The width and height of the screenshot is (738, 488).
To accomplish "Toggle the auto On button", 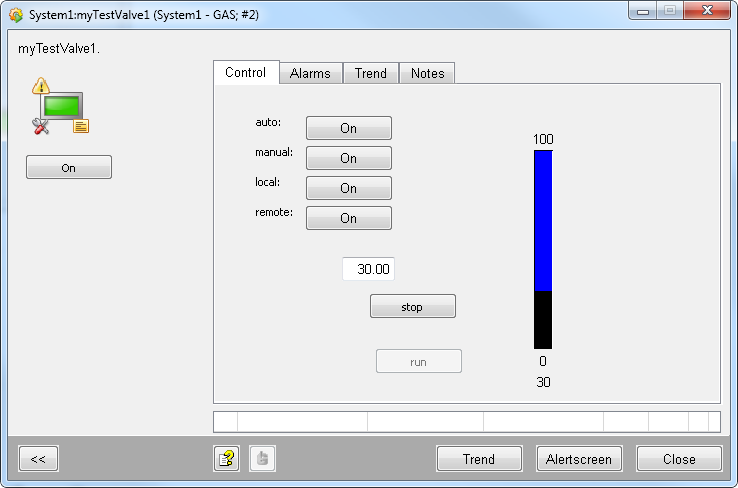I will pyautogui.click(x=349, y=128).
